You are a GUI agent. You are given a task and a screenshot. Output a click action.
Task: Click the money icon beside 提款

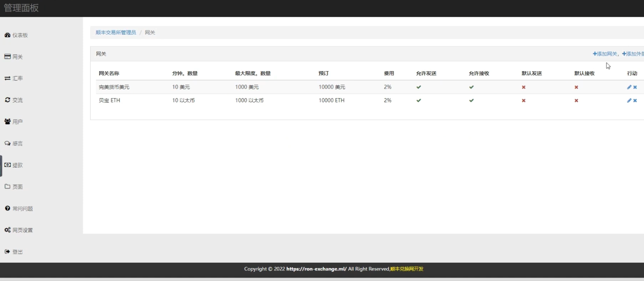pos(8,165)
